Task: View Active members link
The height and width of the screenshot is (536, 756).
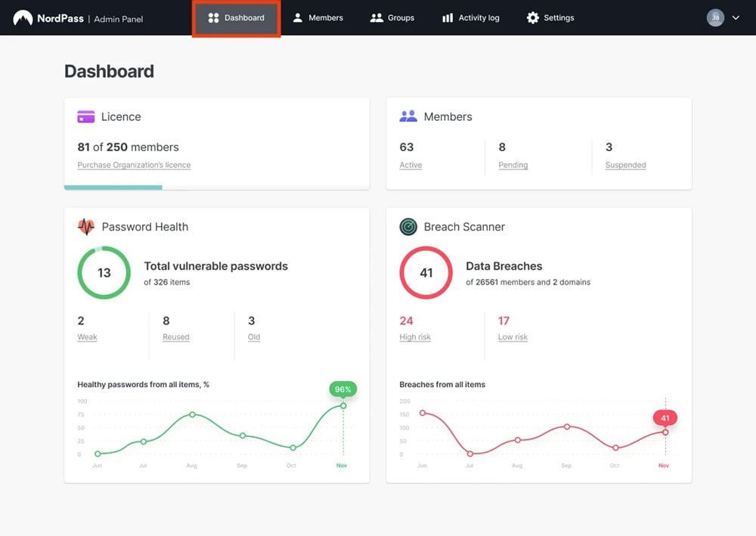Action: 411,165
